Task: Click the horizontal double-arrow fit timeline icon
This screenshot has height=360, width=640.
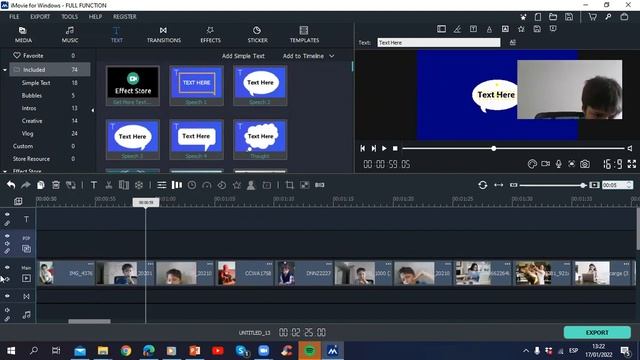Action: click(498, 185)
